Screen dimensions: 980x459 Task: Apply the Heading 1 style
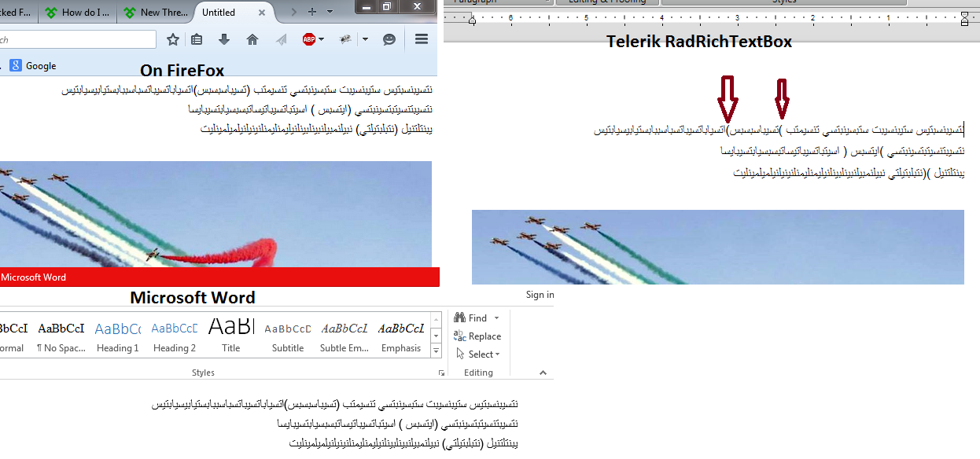point(118,336)
